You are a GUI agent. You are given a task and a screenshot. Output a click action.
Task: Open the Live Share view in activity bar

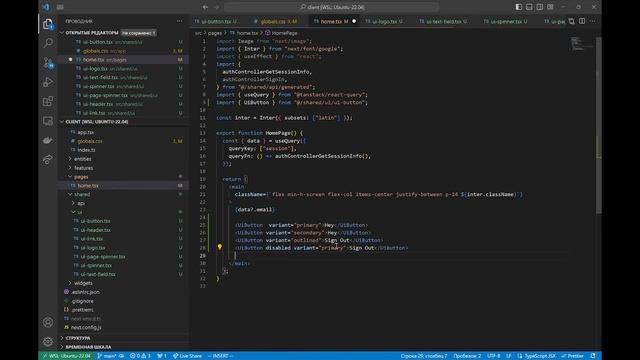point(48,160)
